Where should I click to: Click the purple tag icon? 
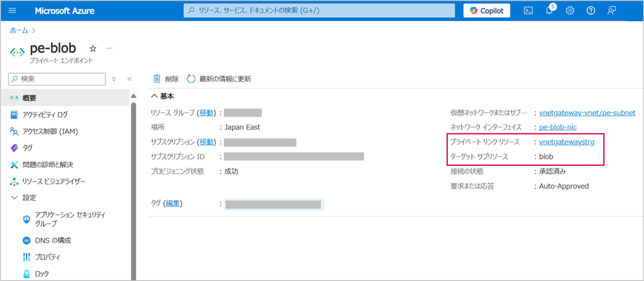click(x=14, y=147)
